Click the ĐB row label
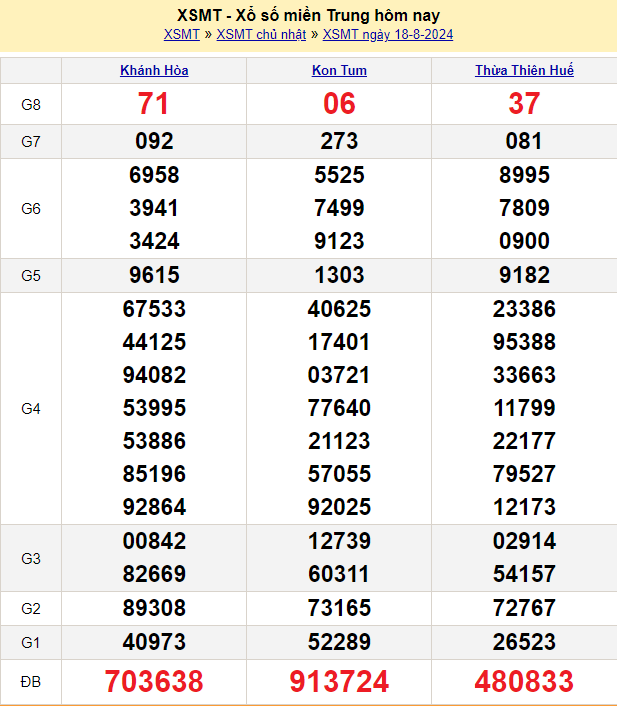This screenshot has width=617, height=706. click(31, 682)
